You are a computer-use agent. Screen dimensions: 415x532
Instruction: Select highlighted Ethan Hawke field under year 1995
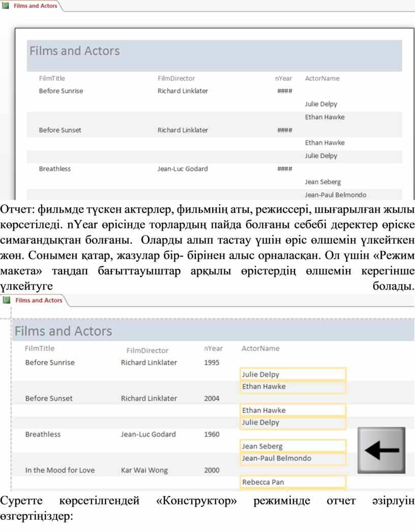click(293, 387)
